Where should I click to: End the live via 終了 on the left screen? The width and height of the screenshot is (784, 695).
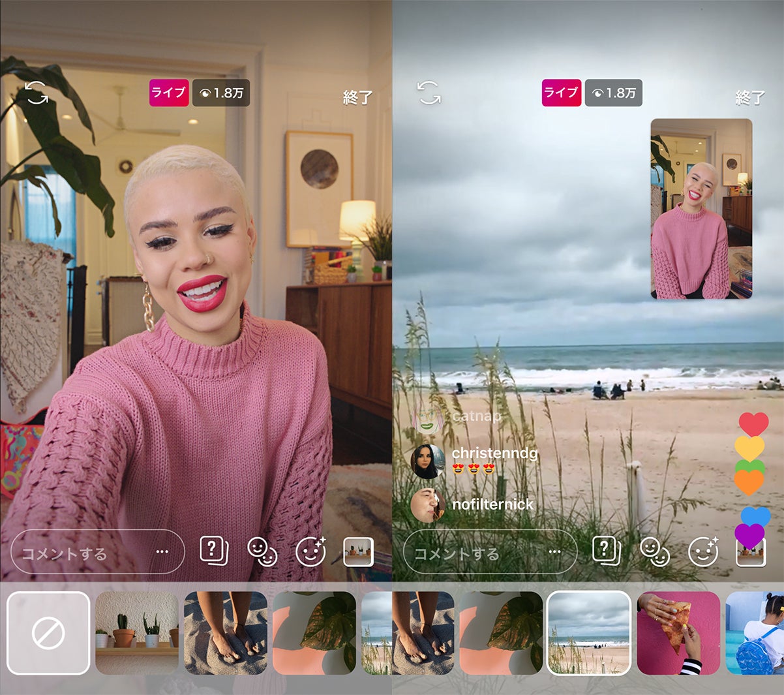tap(357, 98)
